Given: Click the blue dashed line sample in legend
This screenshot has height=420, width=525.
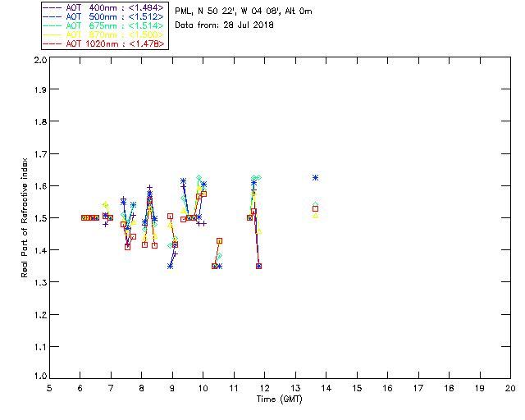Looking at the screenshot, I should point(52,16).
